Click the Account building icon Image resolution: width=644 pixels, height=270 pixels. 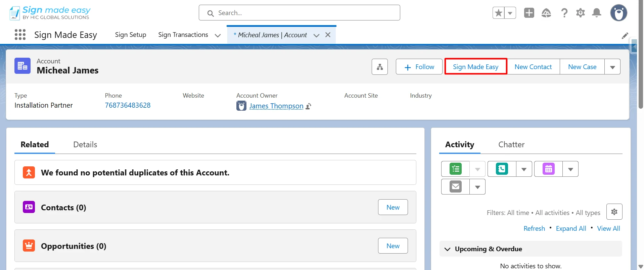22,66
